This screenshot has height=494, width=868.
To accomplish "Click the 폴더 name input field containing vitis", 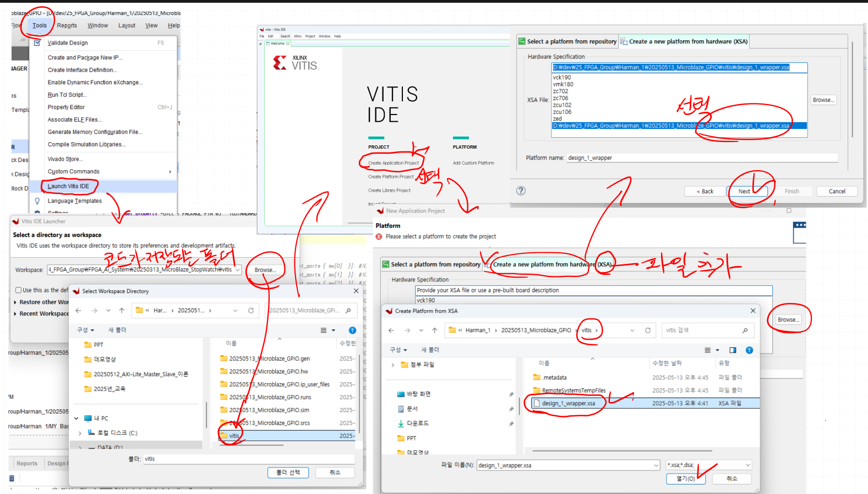I will 249,459.
